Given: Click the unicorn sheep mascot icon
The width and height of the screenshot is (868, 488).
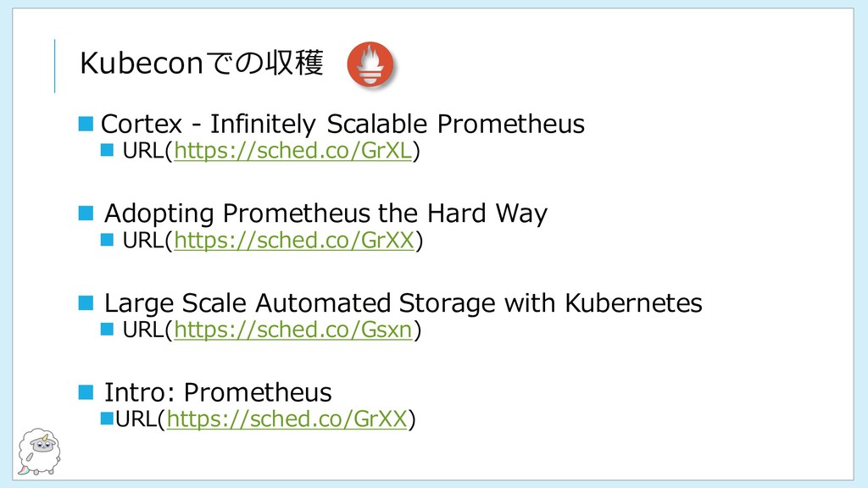Looking at the screenshot, I should click(39, 452).
